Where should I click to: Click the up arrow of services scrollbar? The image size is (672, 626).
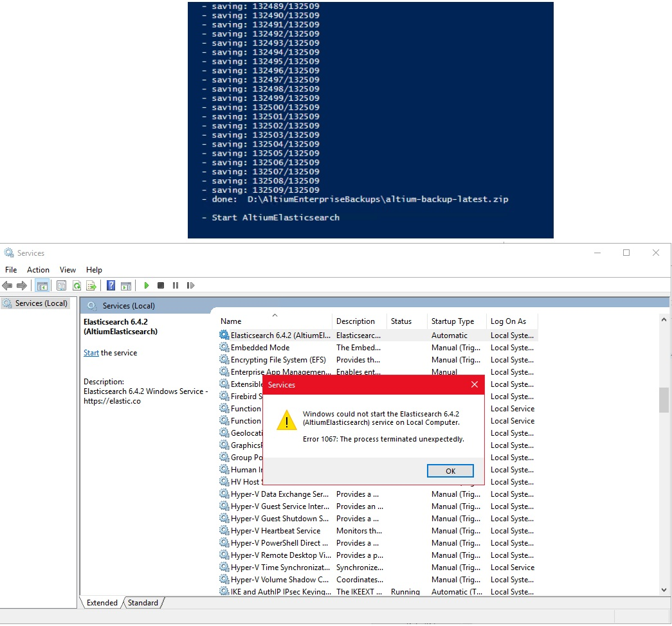[x=664, y=319]
